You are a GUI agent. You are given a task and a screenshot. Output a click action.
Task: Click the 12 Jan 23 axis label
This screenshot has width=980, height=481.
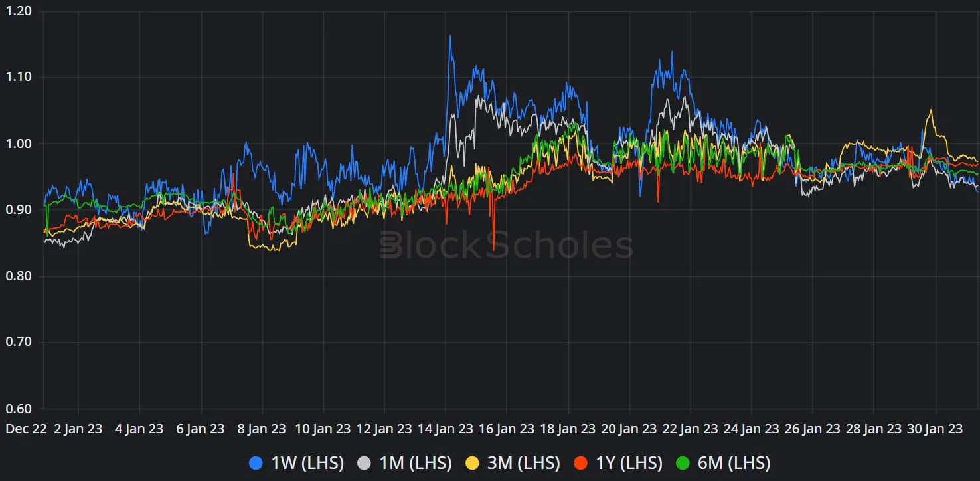(384, 429)
